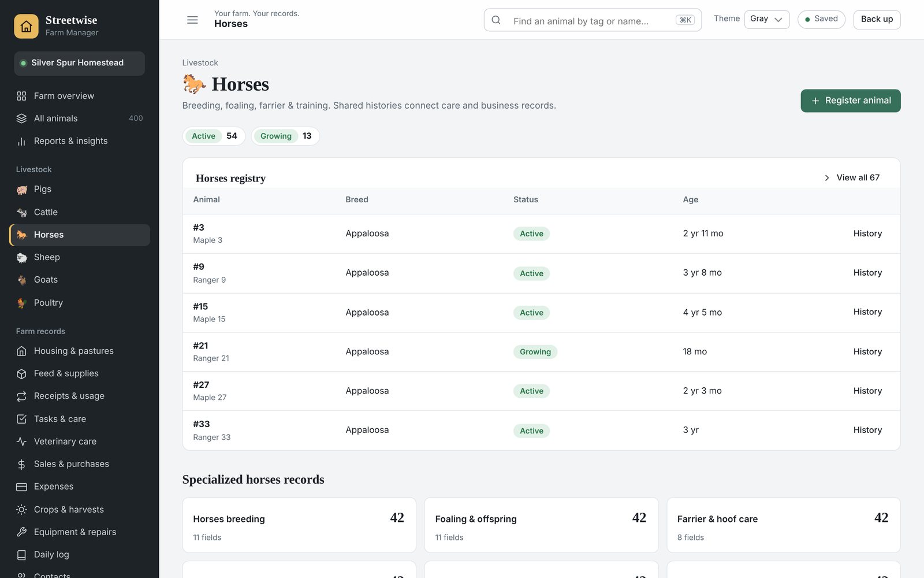Image resolution: width=924 pixels, height=578 pixels.
Task: Click the Streetwise home logo icon
Action: (x=26, y=26)
